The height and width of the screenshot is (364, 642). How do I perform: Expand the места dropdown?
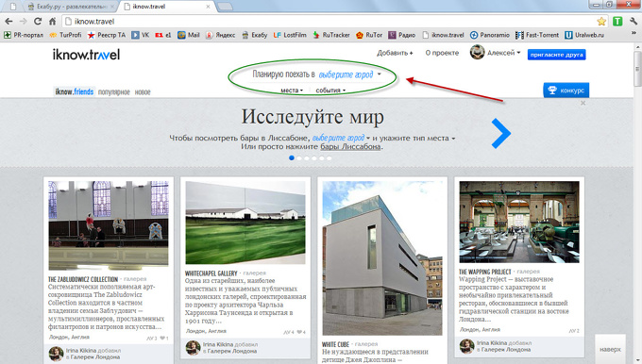click(292, 91)
